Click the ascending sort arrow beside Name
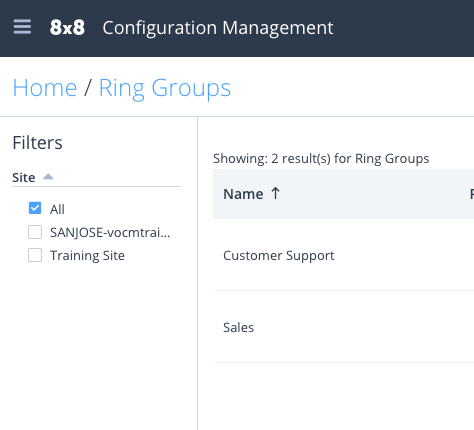Screen dimensions: 474x430 275,193
